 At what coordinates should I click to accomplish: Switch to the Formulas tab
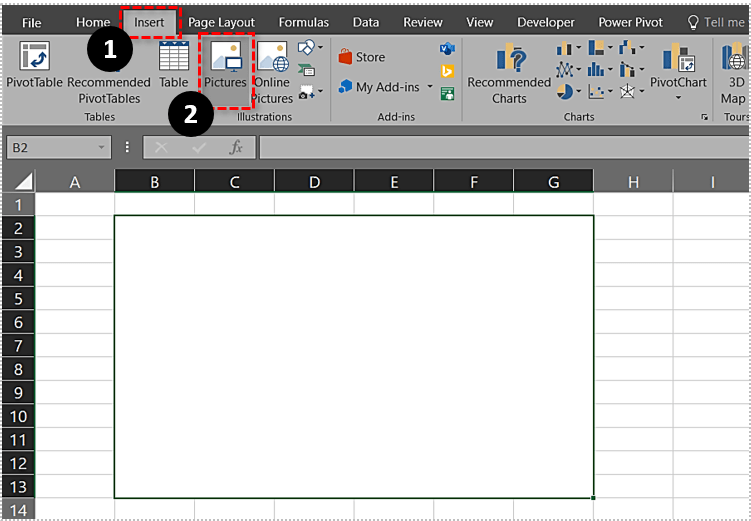pyautogui.click(x=303, y=22)
